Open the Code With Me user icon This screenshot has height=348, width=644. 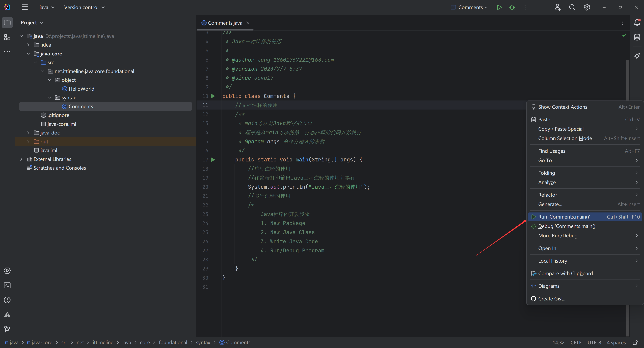557,7
